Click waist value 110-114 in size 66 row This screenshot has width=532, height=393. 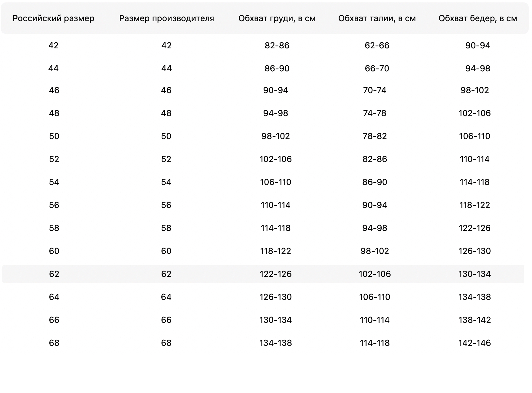pyautogui.click(x=375, y=320)
